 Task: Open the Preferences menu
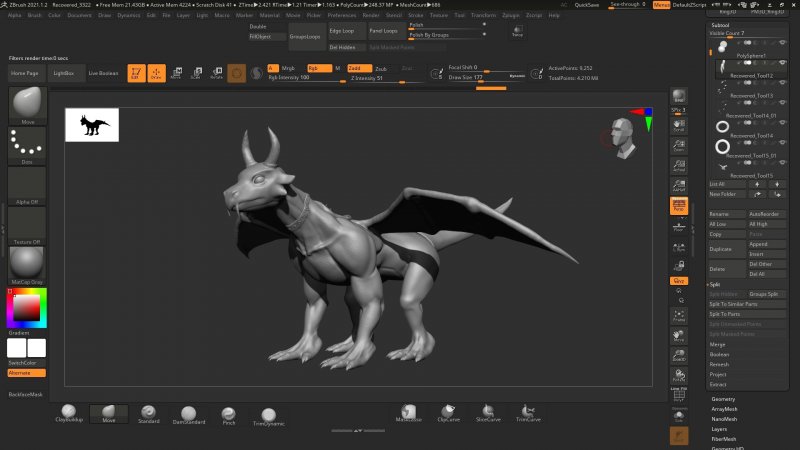tap(341, 15)
